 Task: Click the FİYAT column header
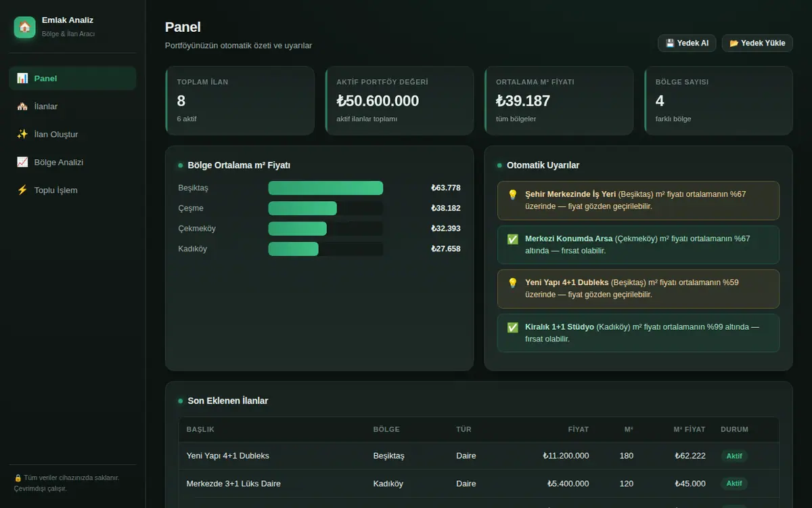pyautogui.click(x=579, y=429)
